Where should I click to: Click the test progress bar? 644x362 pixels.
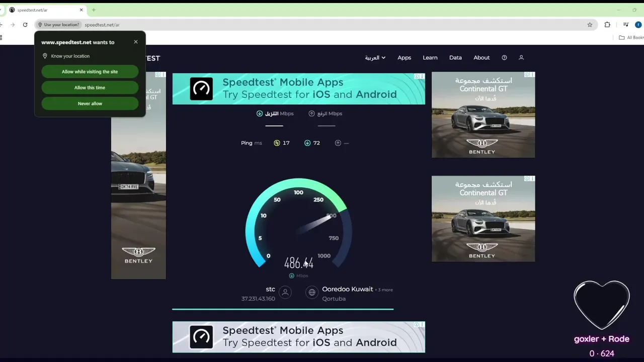coord(283,309)
